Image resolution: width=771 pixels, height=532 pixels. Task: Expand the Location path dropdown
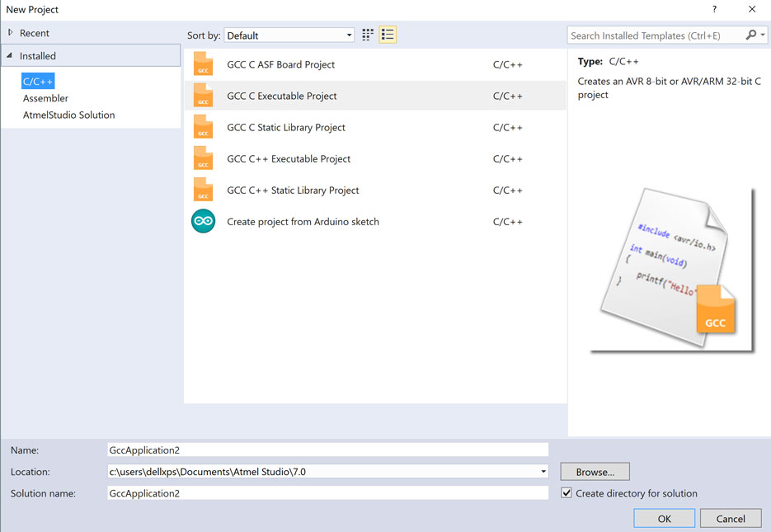(x=543, y=472)
